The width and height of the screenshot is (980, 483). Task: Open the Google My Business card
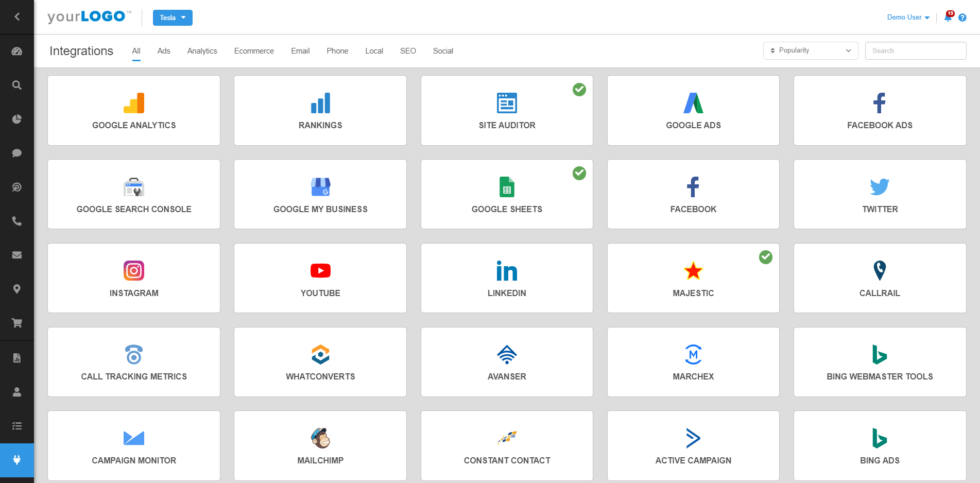pyautogui.click(x=320, y=194)
